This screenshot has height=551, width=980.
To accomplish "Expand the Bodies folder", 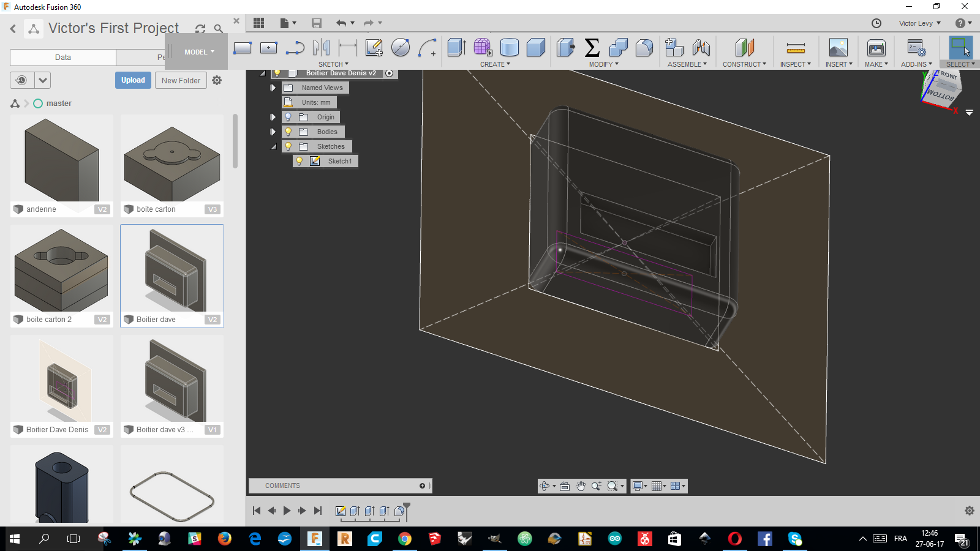I will point(273,132).
